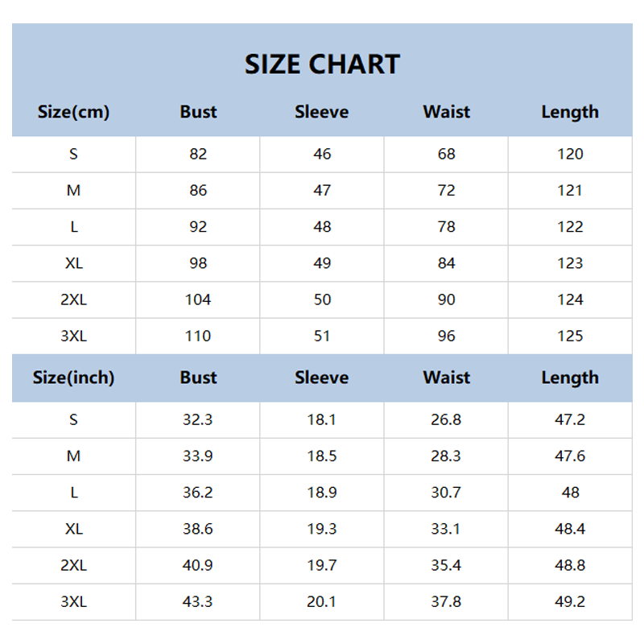
Task: Select the length value 47.6 cell
Action: 570,456
